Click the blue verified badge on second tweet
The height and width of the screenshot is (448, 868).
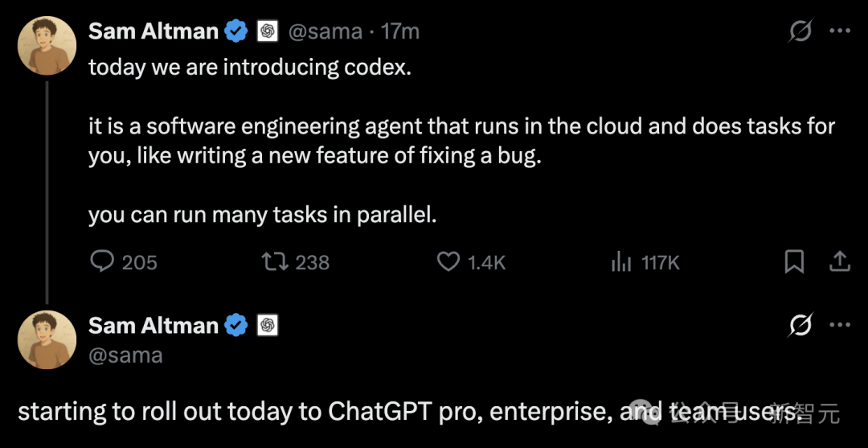tap(237, 326)
